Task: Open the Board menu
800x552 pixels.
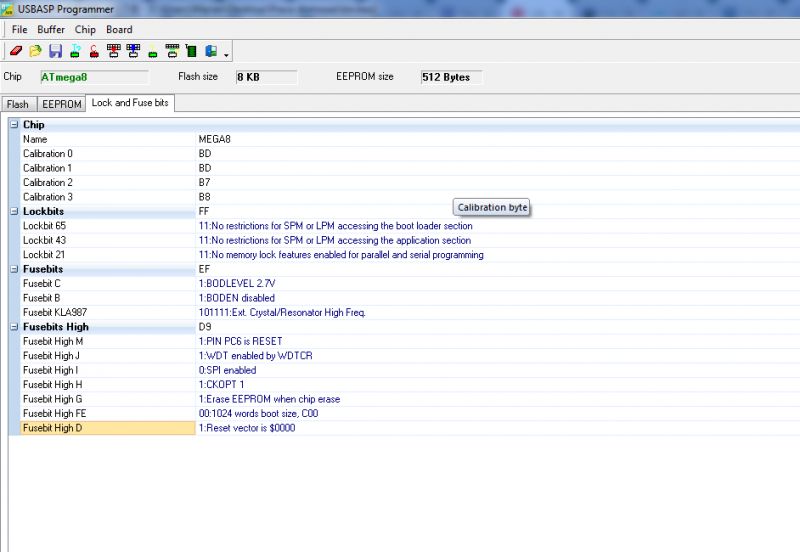Action: point(119,30)
